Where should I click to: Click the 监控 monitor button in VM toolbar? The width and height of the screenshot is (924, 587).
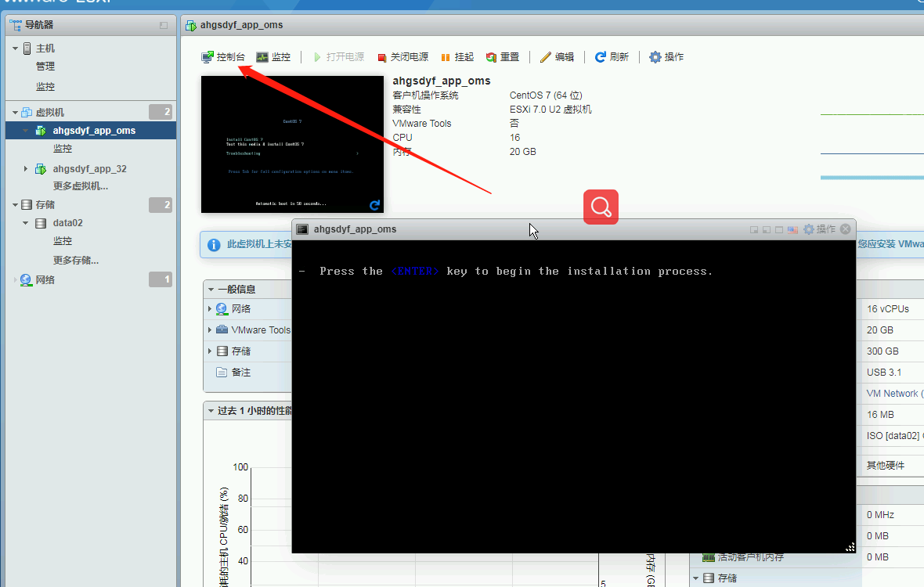[x=273, y=57]
